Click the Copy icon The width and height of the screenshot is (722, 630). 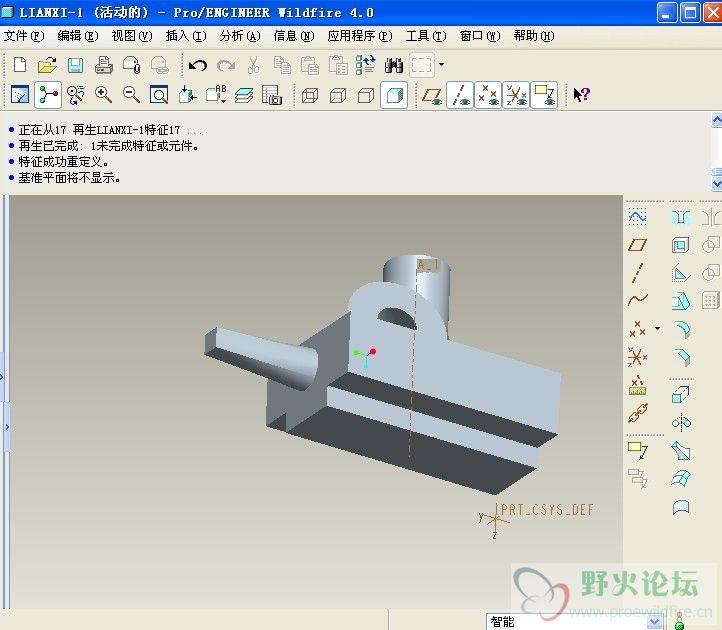[282, 65]
